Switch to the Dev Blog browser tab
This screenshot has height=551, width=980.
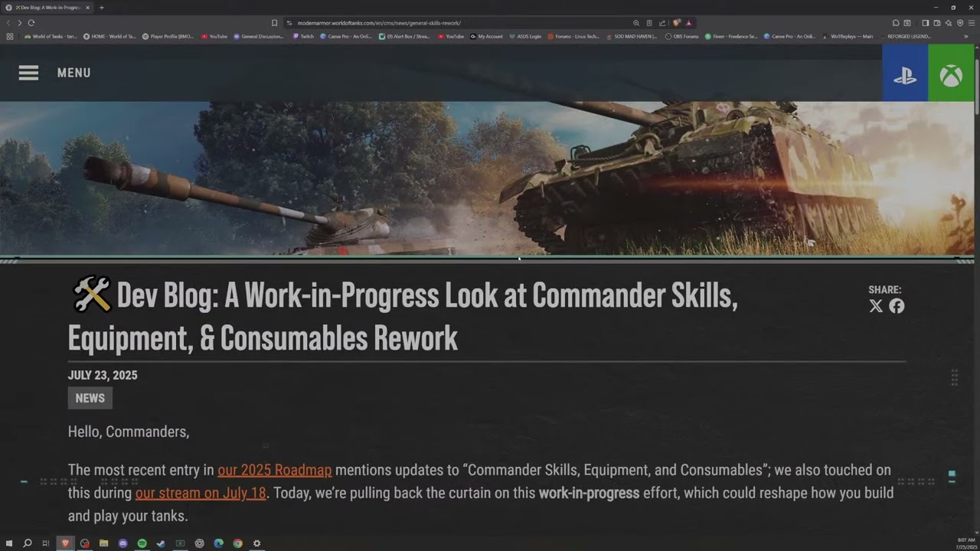point(48,8)
